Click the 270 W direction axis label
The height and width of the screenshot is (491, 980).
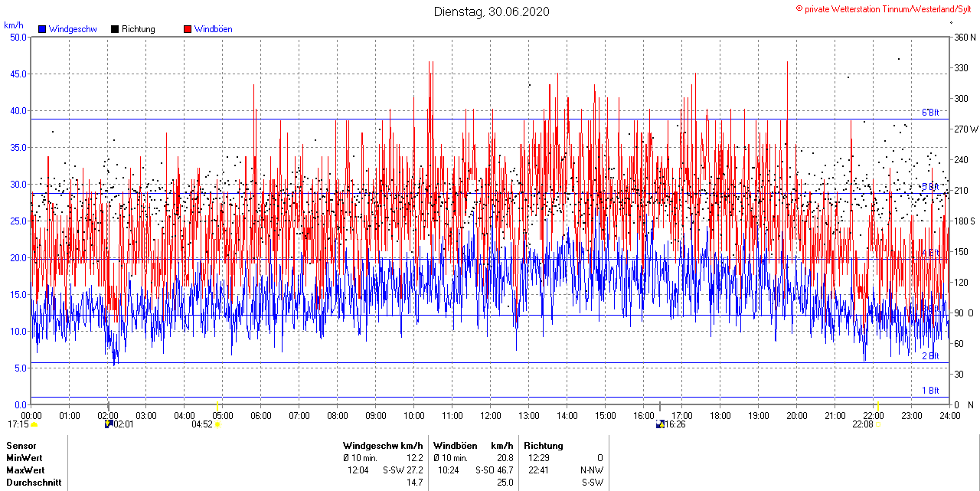click(x=965, y=129)
